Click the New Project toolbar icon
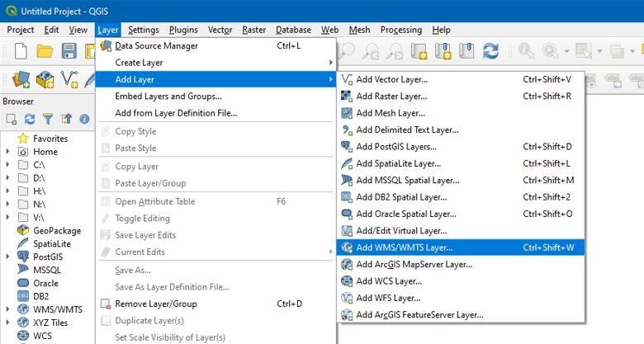This screenshot has width=644, height=344. pos(21,51)
